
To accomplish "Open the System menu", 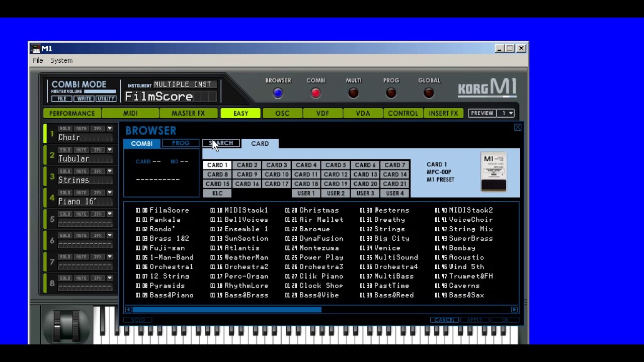I will tap(61, 60).
